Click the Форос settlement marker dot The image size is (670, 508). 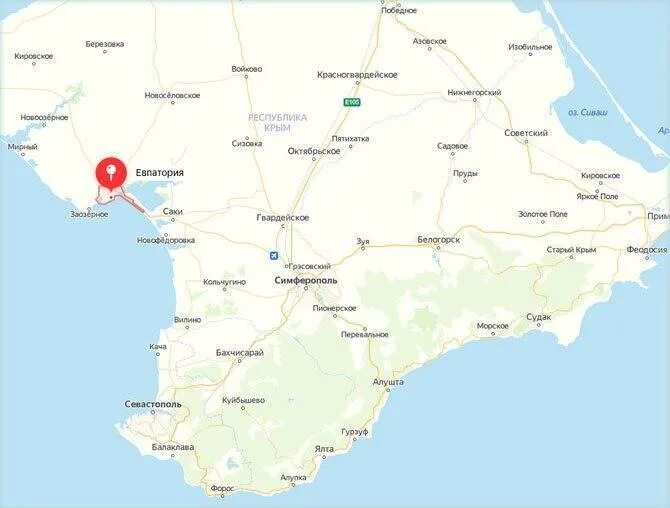222,496
